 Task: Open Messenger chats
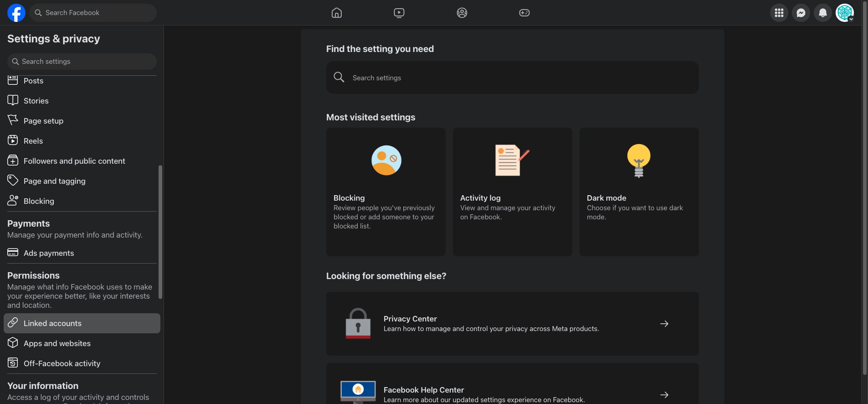pyautogui.click(x=801, y=13)
